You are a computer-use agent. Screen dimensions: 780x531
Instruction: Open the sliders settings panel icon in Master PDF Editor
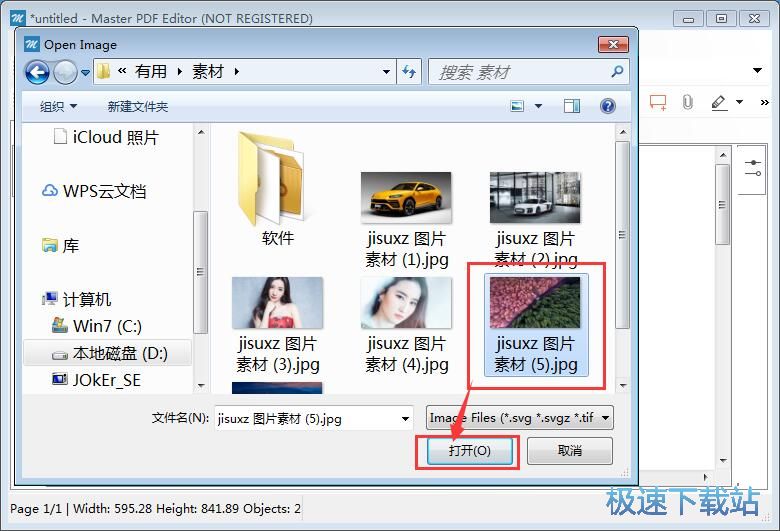click(x=753, y=168)
